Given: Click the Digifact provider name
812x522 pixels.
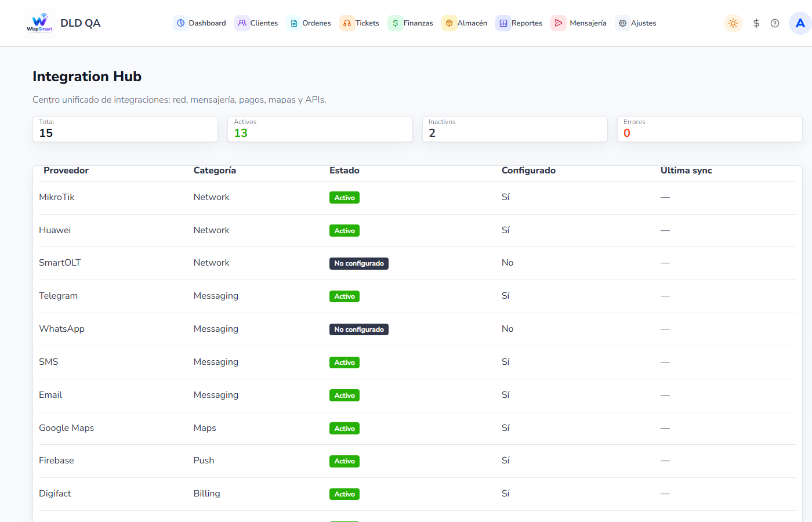Looking at the screenshot, I should pos(55,494).
